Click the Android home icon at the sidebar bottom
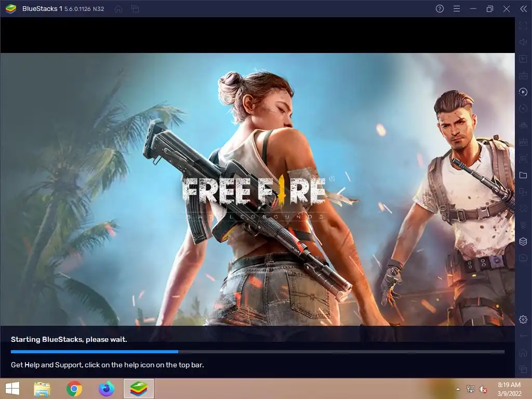 tap(523, 353)
